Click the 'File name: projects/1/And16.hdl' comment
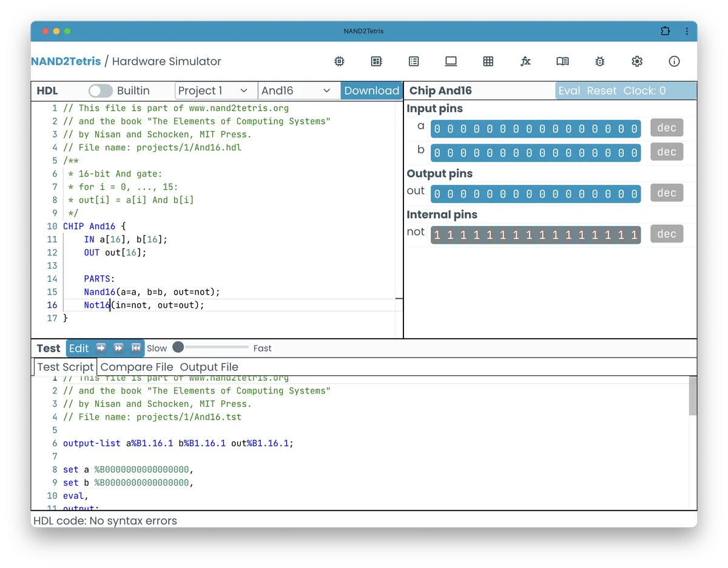The image size is (728, 568). coord(152,147)
